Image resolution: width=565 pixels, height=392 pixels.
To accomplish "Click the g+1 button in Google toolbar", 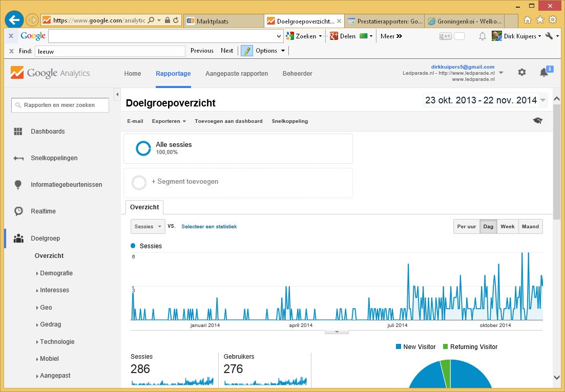I will (x=445, y=36).
